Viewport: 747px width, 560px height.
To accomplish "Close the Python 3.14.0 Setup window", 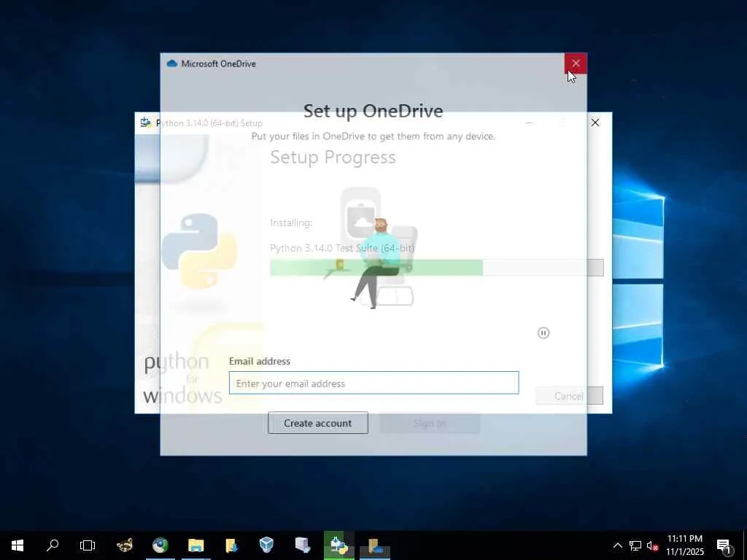I will click(x=595, y=122).
